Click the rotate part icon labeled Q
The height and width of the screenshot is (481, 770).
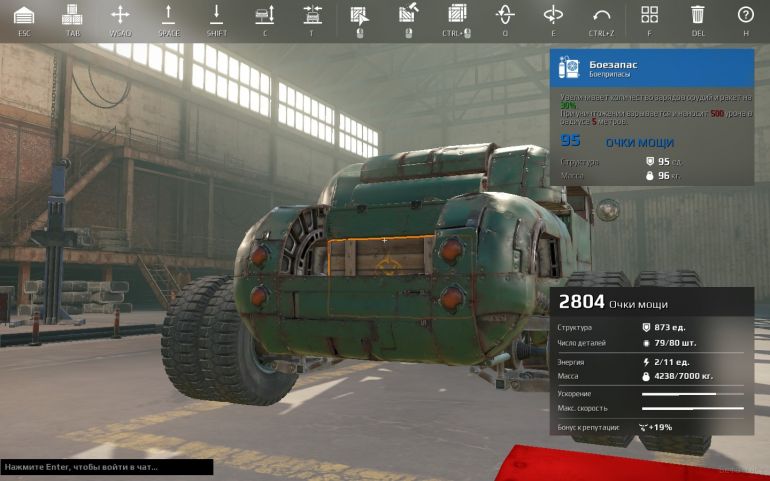pos(505,15)
